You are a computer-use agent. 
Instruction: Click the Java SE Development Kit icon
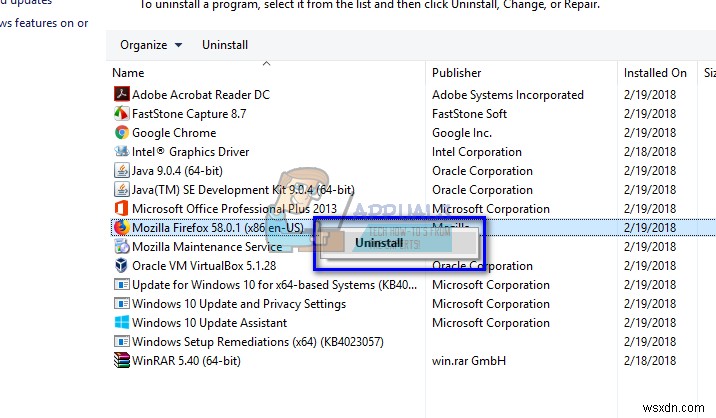coord(121,190)
